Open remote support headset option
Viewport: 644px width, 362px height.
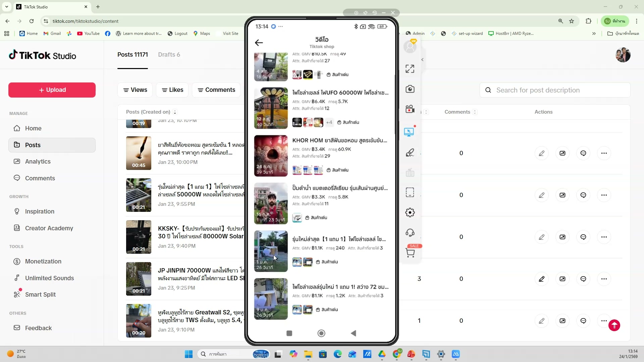[x=410, y=233]
